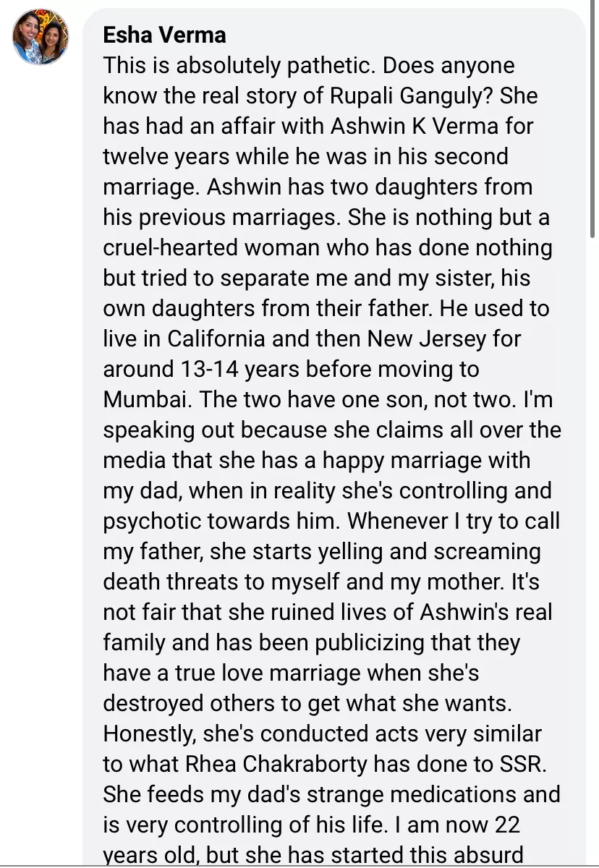Screen dimensions: 599x868
Task: Click the word "cruel-hearted" in the comment
Action: coord(171,247)
